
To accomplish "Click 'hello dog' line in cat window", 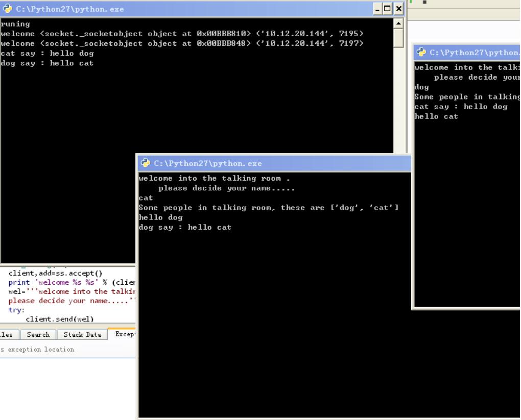I will [x=160, y=217].
